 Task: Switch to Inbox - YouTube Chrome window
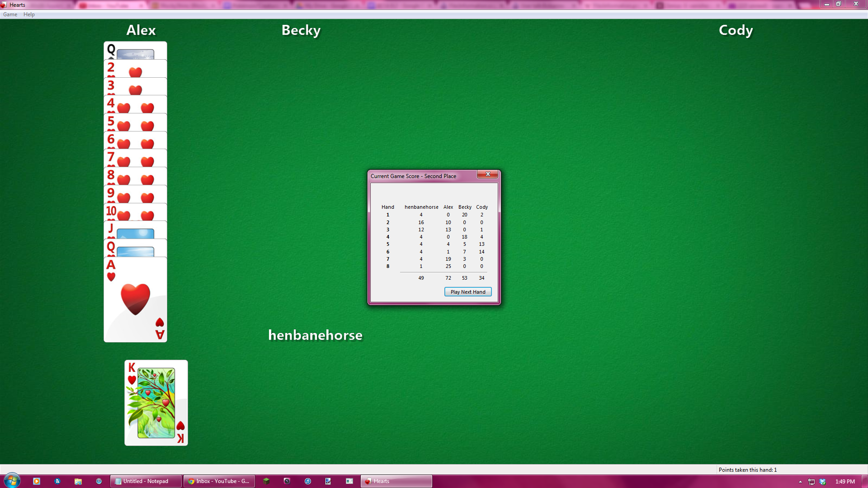tap(219, 481)
